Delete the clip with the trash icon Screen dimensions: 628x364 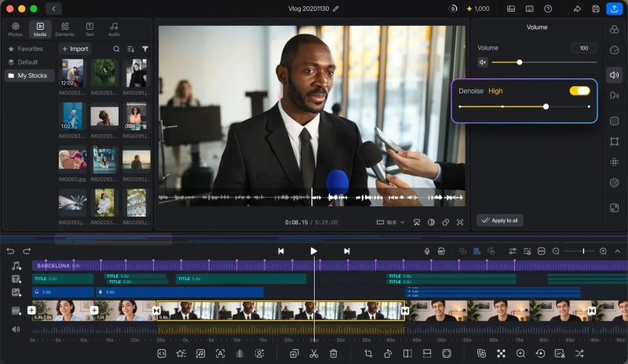[x=333, y=354]
